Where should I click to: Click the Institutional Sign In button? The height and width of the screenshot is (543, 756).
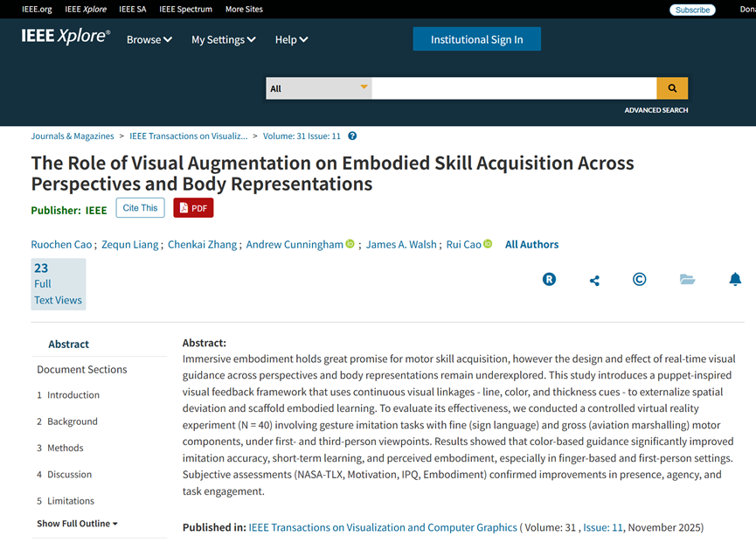click(x=476, y=39)
